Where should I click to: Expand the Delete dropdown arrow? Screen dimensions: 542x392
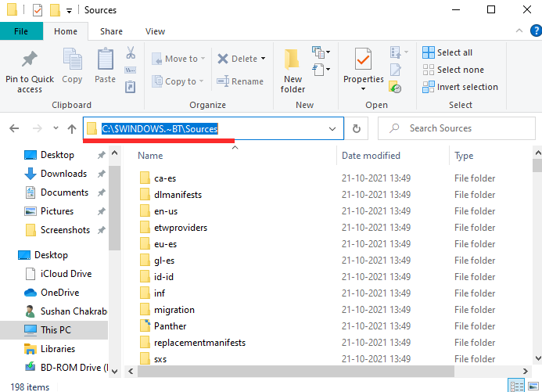(263, 59)
